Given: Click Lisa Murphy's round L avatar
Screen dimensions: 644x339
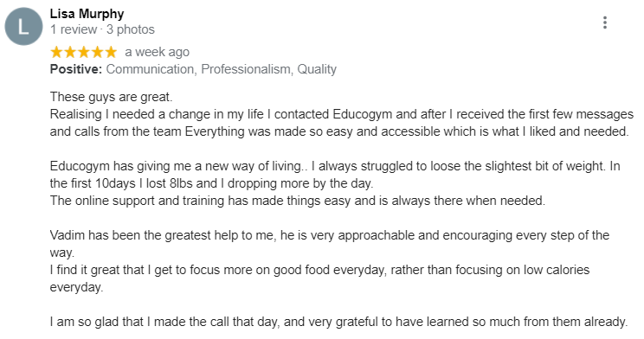Looking at the screenshot, I should (23, 26).
